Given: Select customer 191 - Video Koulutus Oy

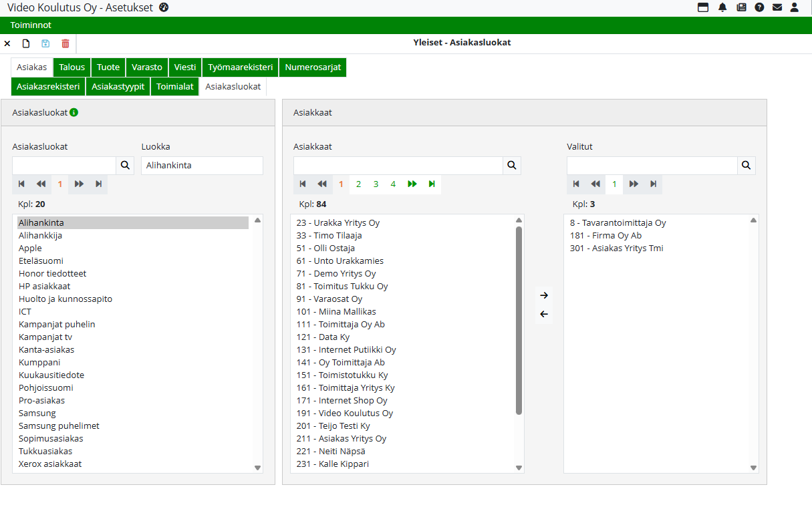Looking at the screenshot, I should pos(344,413).
